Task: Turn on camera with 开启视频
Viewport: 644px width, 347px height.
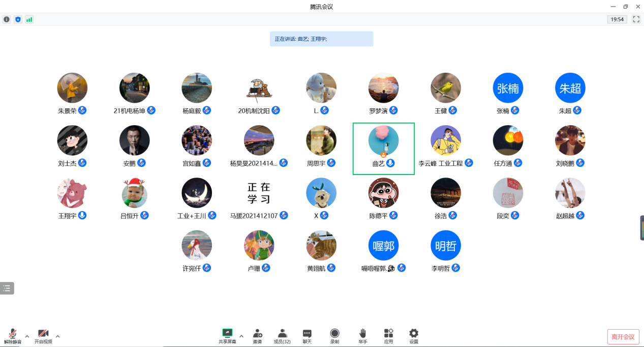Action: [43, 335]
